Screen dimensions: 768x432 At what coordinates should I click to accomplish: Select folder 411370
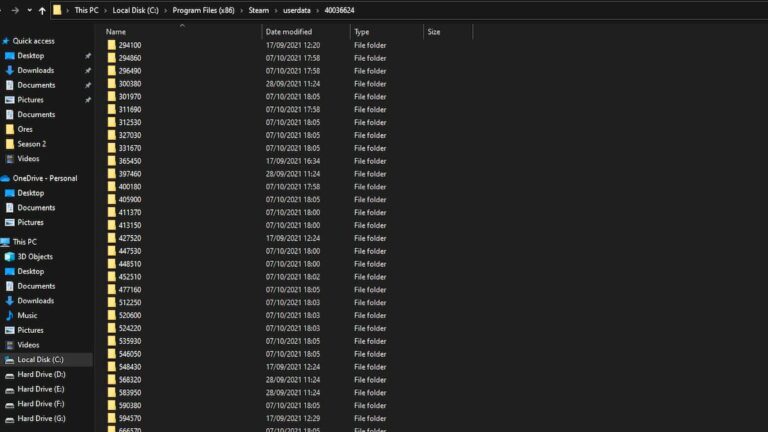tap(130, 213)
